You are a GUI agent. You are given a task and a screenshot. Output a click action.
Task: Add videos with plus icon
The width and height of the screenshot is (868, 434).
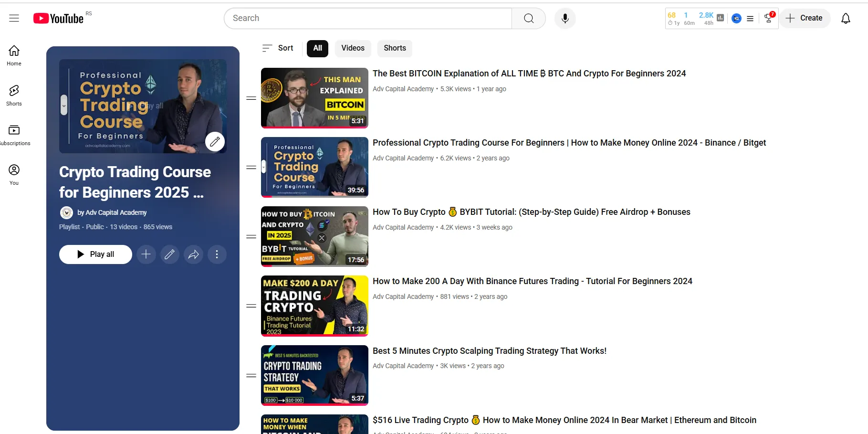click(x=146, y=254)
